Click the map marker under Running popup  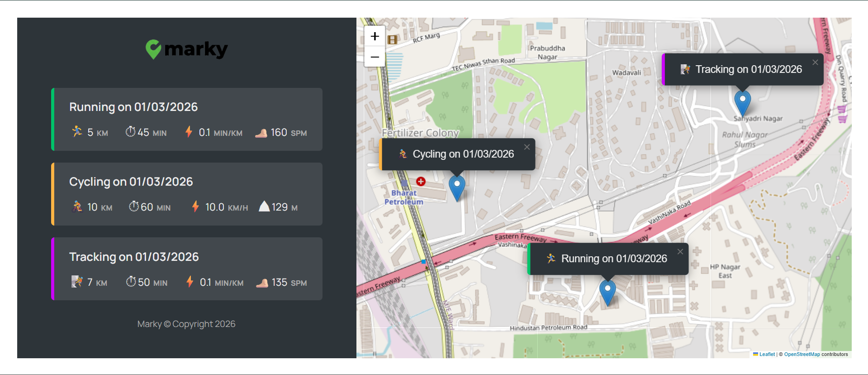click(x=607, y=291)
